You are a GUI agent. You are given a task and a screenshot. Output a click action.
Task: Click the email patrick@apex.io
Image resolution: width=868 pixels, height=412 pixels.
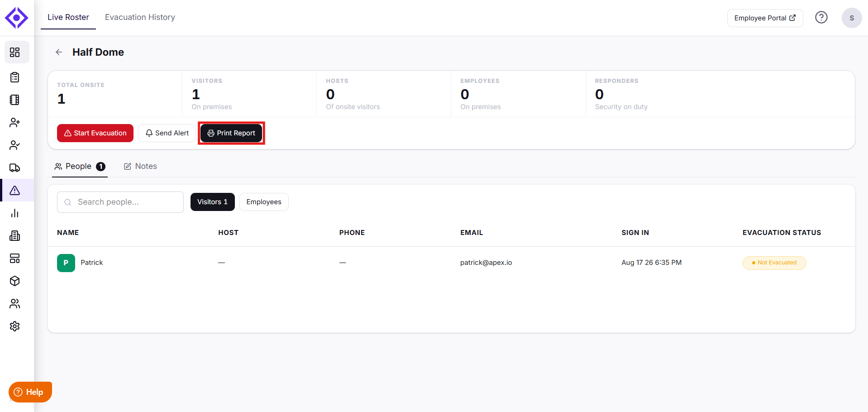click(486, 263)
